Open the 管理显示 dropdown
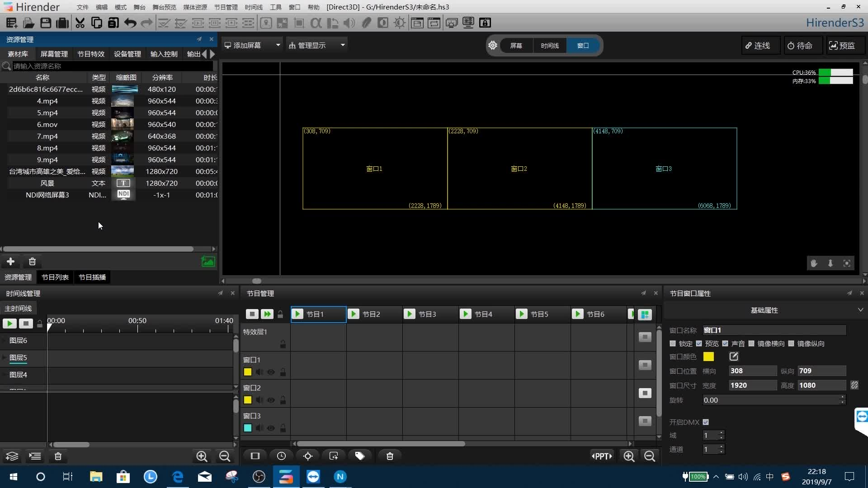868x488 pixels. pos(317,45)
